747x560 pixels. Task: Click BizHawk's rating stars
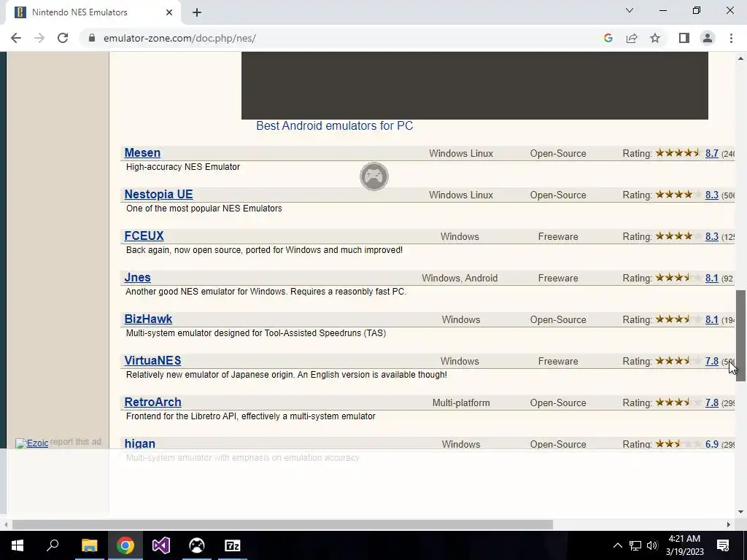[678, 319]
